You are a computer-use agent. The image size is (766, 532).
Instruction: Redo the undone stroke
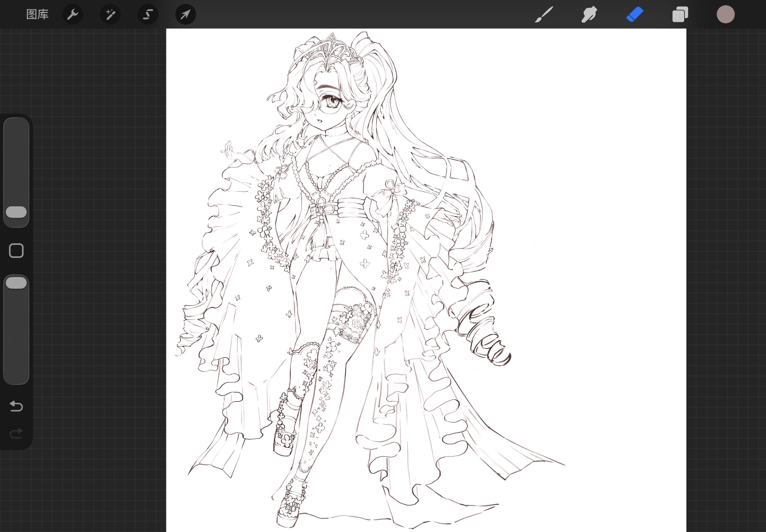click(x=16, y=433)
